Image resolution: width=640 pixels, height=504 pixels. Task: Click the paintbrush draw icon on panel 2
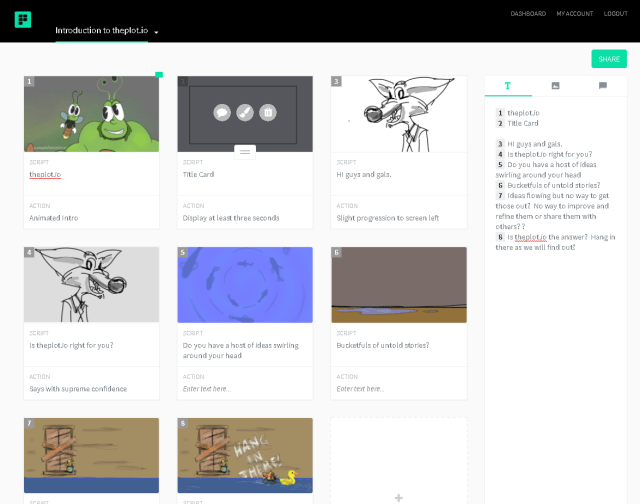245,113
